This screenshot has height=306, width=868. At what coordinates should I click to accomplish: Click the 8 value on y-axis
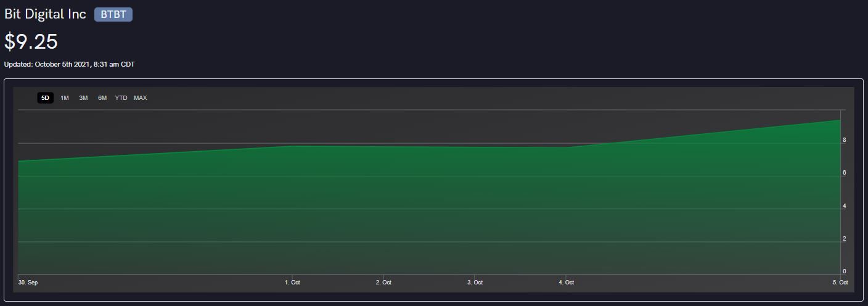pos(845,141)
